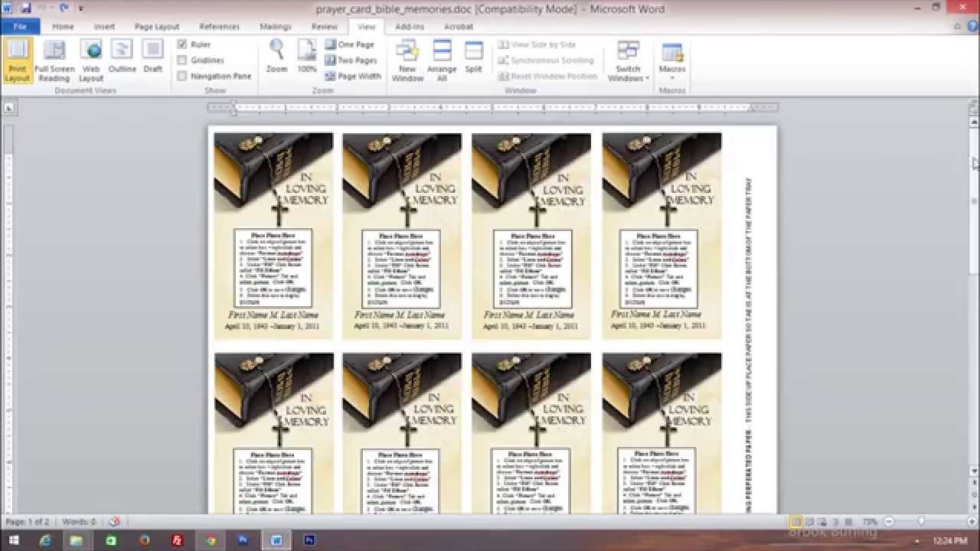980x551 pixels.
Task: Click the Page: 1 of 2 indicator
Action: pyautogui.click(x=27, y=522)
